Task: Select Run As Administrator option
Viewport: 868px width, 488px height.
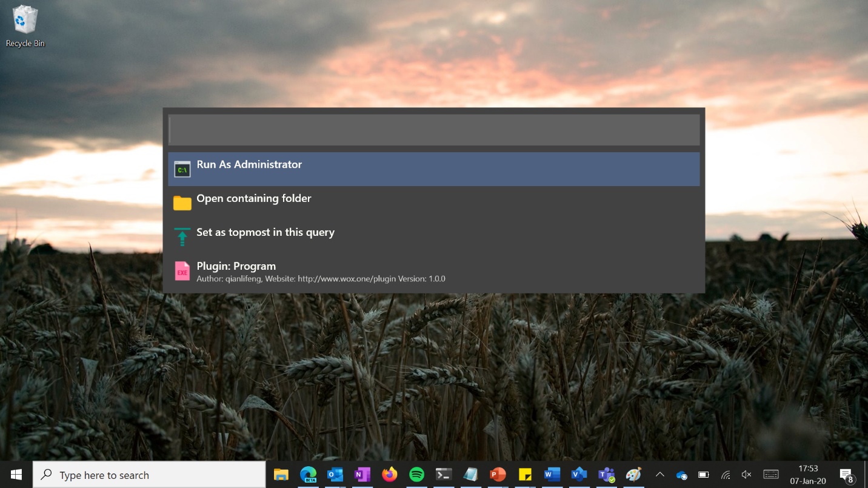Action: [434, 169]
